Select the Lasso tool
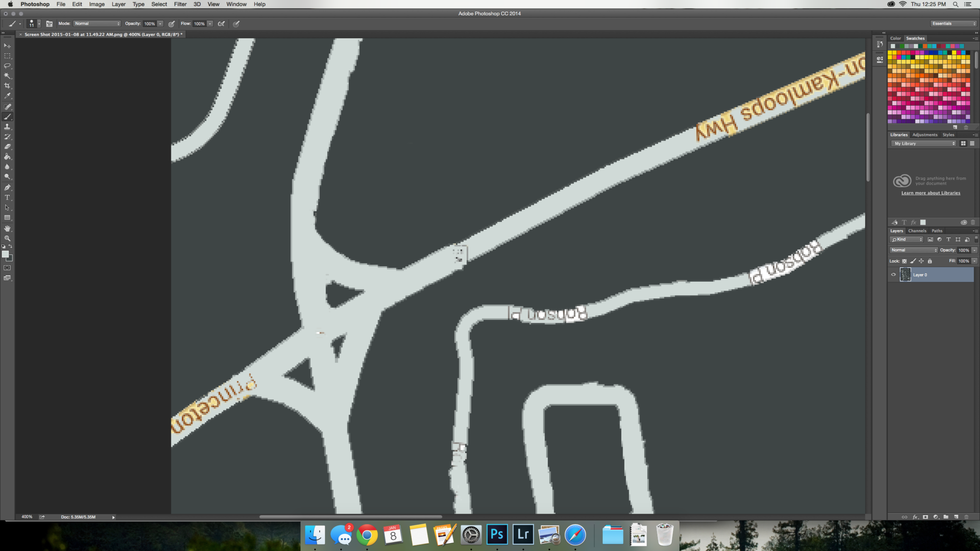Viewport: 980px width, 551px height. click(x=7, y=66)
